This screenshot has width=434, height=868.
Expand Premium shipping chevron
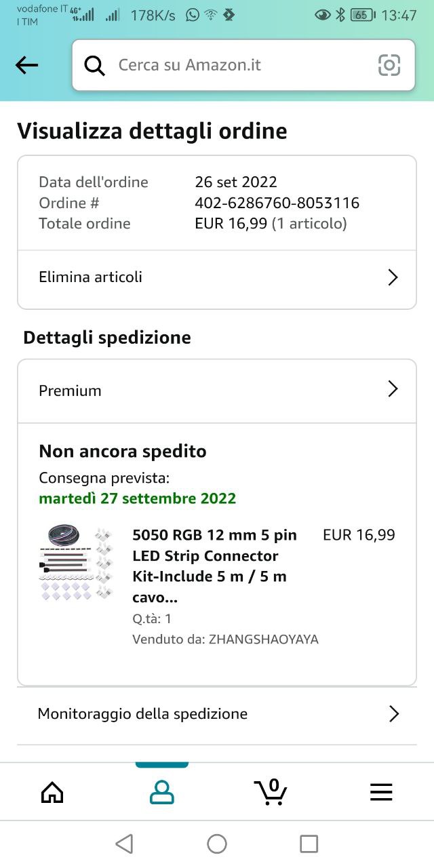coord(393,389)
